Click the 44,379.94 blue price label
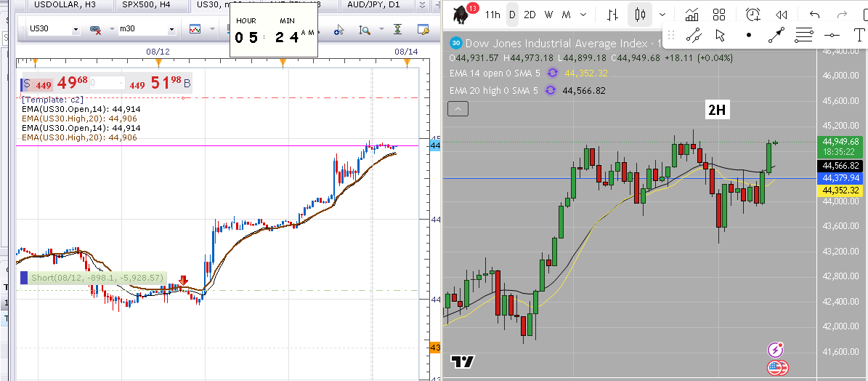The width and height of the screenshot is (868, 381). 839,177
